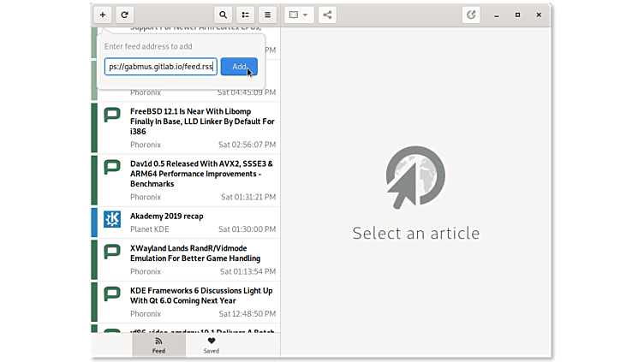Click the open-in-browser icon in header
Image resolution: width=644 pixels, height=362 pixels.
pos(471,15)
